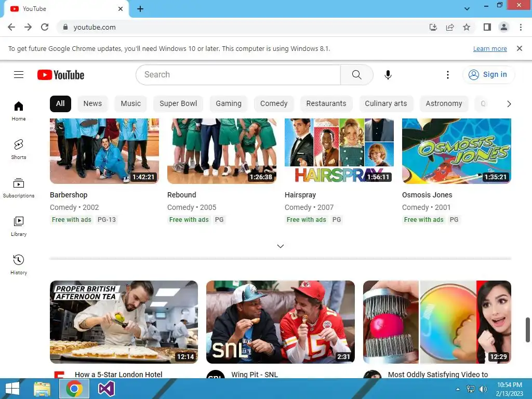Select the All category chip

click(x=60, y=104)
